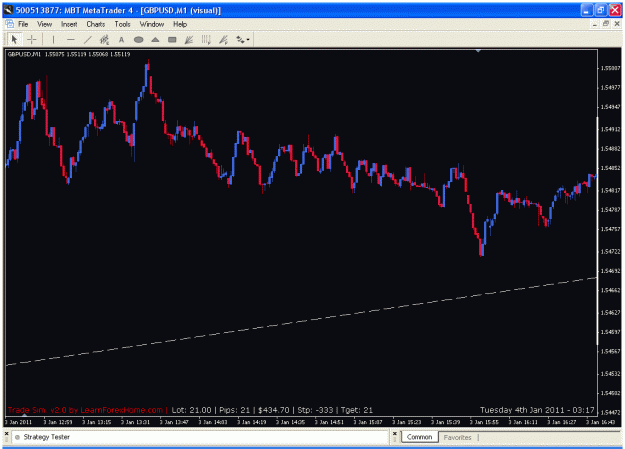Select the cursor arrow tool
Screen dimensions: 625x449
click(x=14, y=39)
